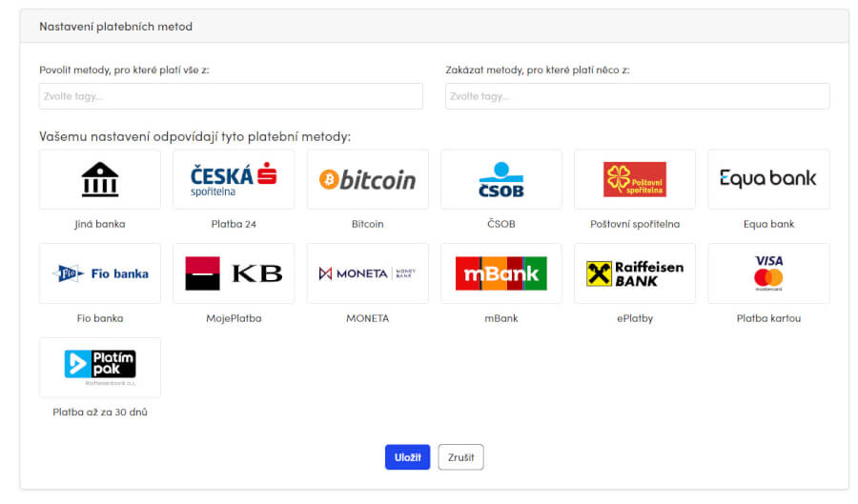Open the allowed methods tag selector field
858x504 pixels.
coord(231,96)
